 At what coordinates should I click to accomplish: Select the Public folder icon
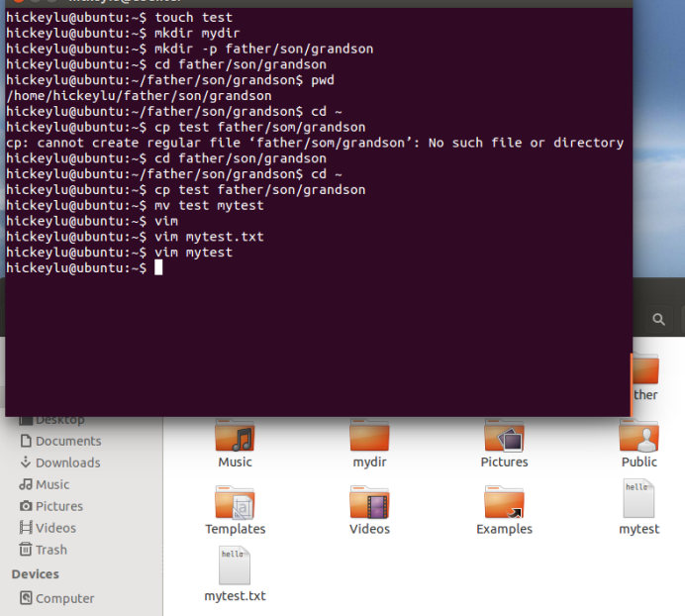coord(638,437)
